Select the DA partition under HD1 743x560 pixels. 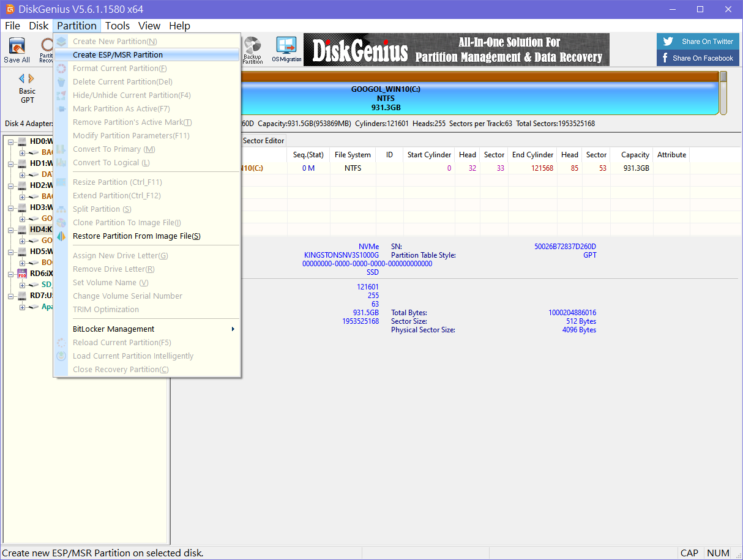pos(47,174)
